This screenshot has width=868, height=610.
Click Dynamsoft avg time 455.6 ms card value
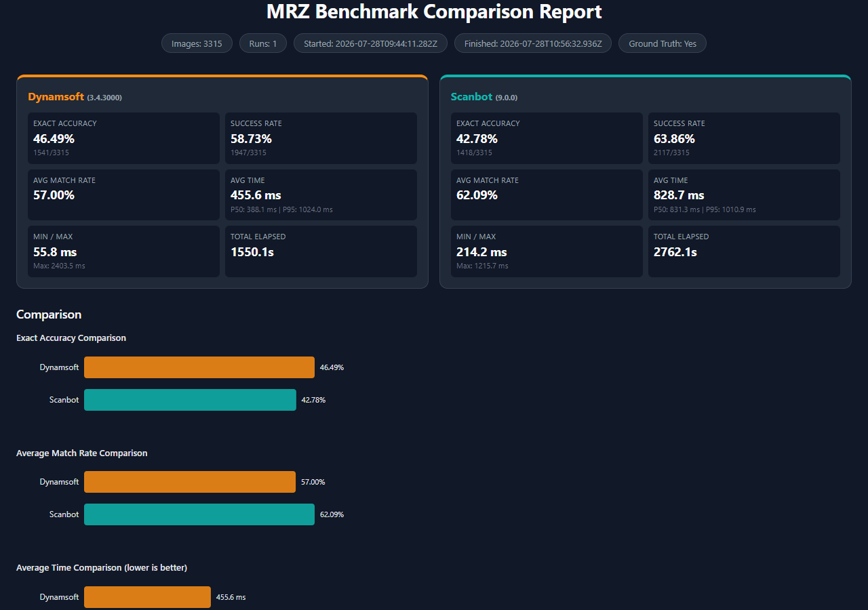tap(256, 195)
